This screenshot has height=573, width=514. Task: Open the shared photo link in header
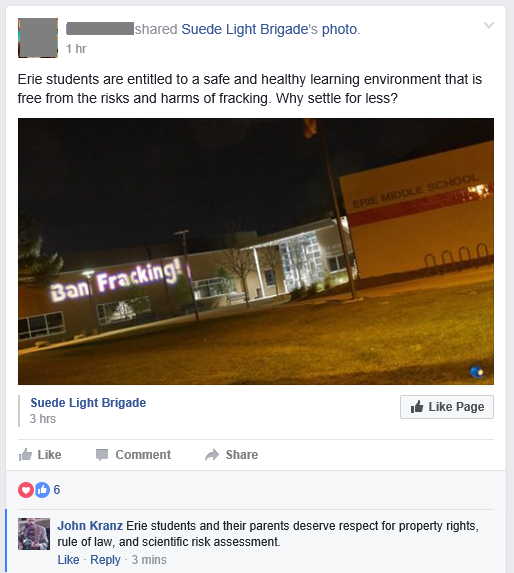pos(339,29)
